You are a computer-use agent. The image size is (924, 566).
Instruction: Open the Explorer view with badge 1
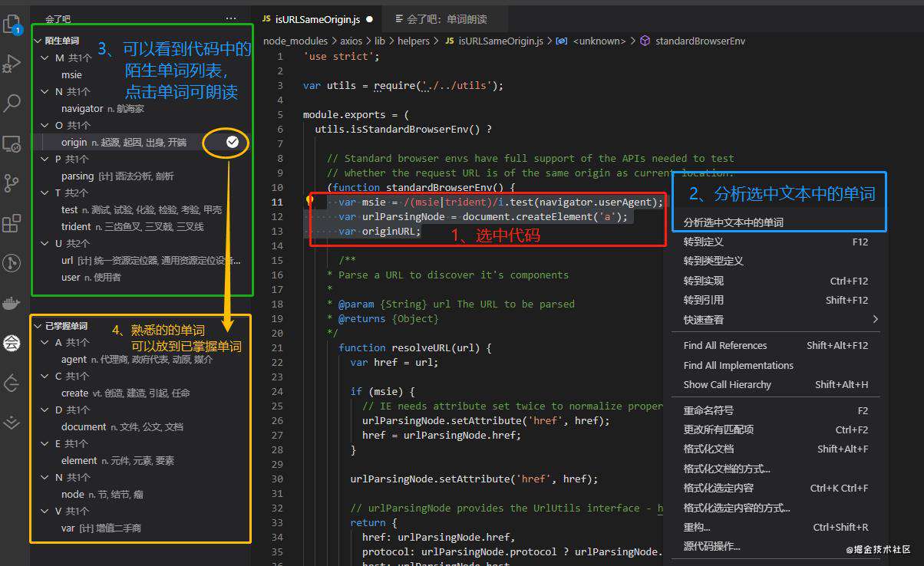point(12,24)
